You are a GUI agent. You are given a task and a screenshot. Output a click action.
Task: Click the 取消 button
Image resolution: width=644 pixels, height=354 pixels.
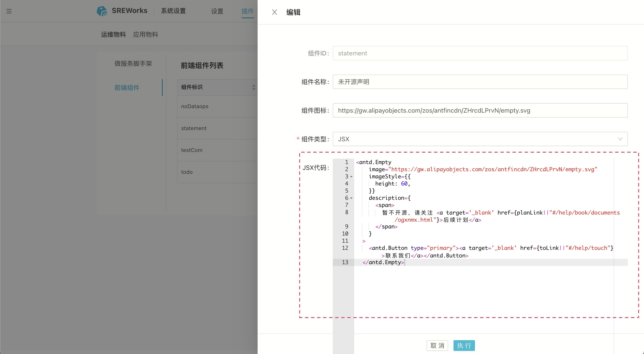pyautogui.click(x=437, y=345)
